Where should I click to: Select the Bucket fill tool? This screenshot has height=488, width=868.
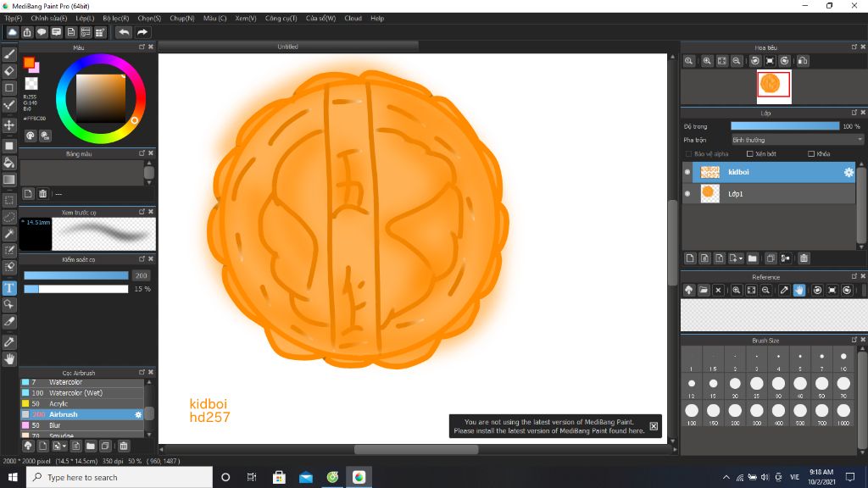pyautogui.click(x=9, y=163)
